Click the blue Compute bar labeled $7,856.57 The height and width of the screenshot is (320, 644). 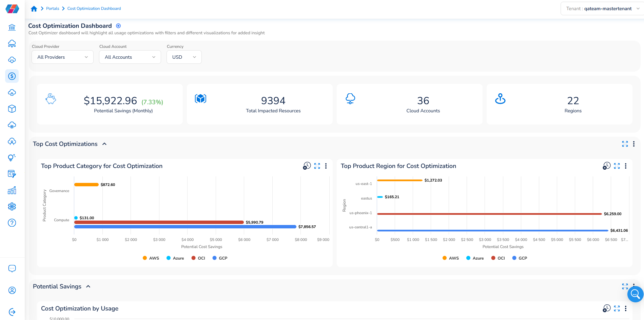pos(186,227)
